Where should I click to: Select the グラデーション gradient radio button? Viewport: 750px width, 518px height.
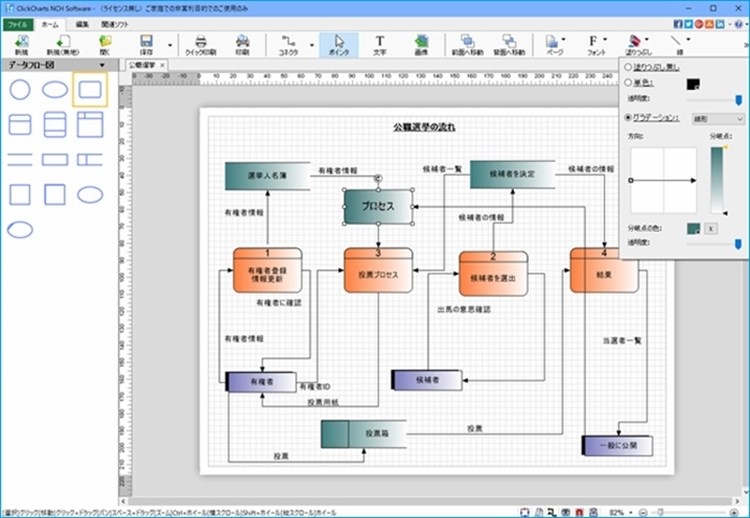[x=628, y=118]
